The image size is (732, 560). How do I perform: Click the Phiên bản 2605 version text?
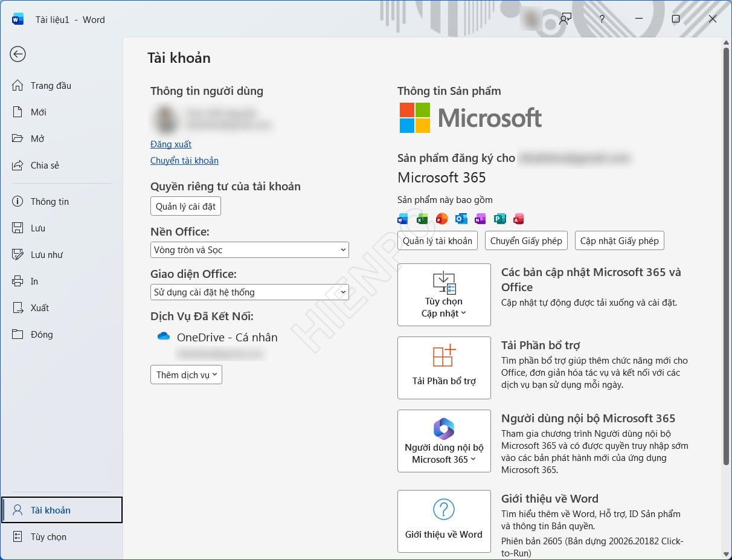592,547
